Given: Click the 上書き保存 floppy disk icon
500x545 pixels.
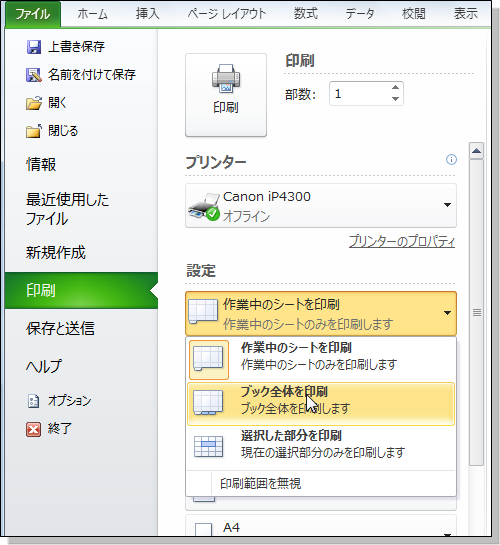Looking at the screenshot, I should 34,47.
